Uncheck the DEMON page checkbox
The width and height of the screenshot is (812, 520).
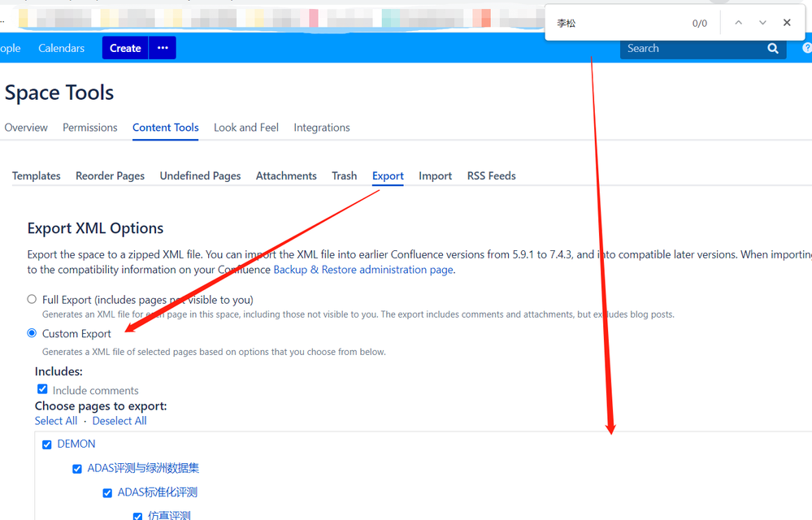[x=47, y=444]
